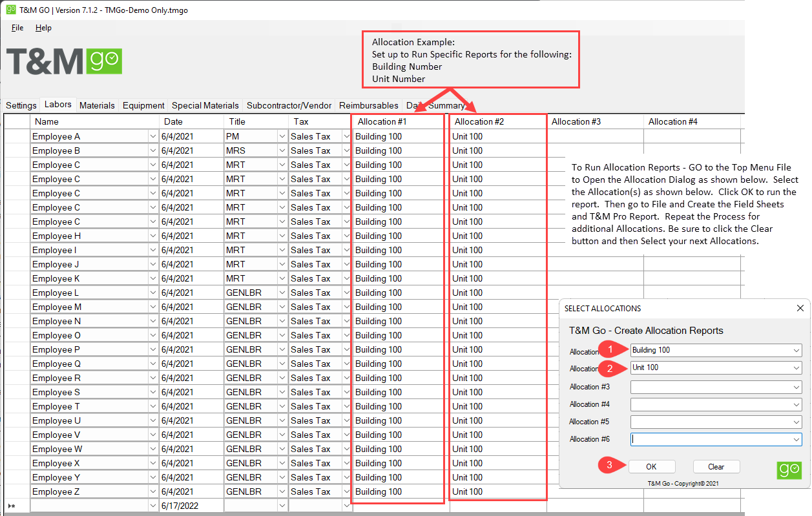Expand Sales Tax dropdown in Employee B row
Image resolution: width=812 pixels, height=516 pixels.
coord(346,150)
